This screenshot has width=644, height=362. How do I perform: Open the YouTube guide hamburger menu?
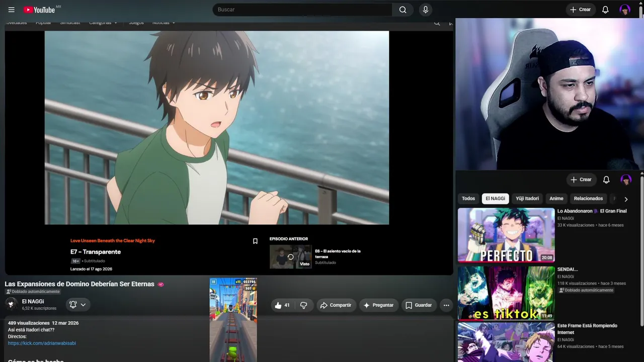[12, 10]
